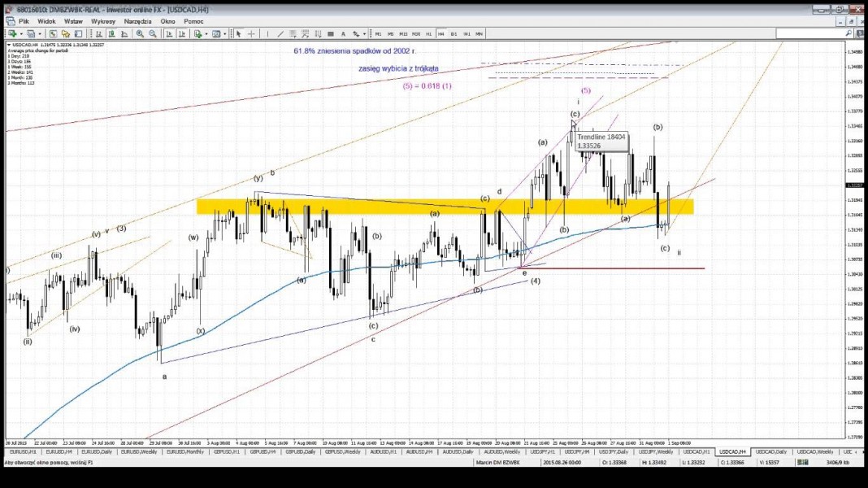
Task: Click the Marcin DM BZWBK profile field
Action: (497, 462)
